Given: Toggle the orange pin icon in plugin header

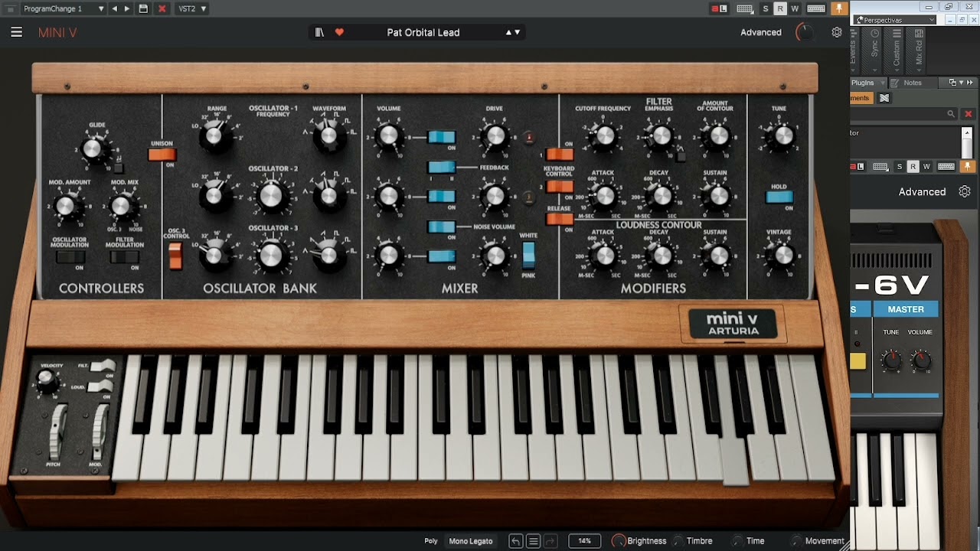Looking at the screenshot, I should coord(839,8).
